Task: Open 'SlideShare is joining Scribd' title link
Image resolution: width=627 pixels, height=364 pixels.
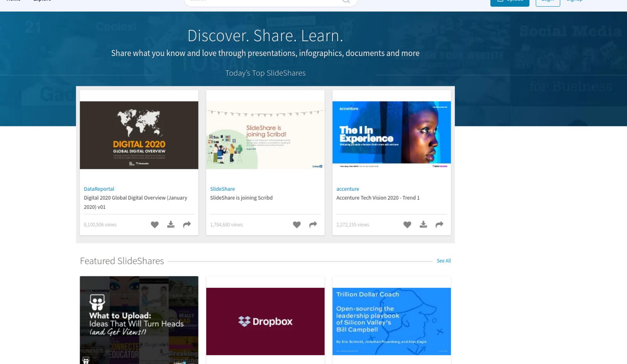Action: pyautogui.click(x=241, y=198)
